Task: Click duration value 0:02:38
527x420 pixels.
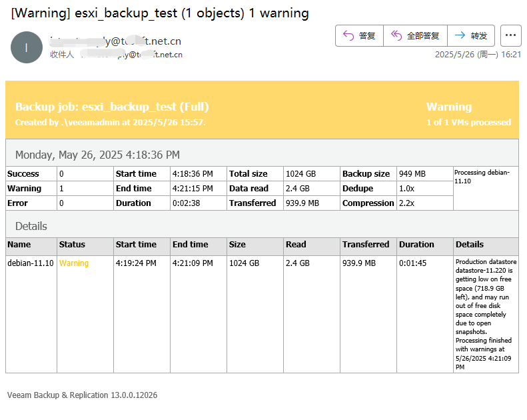Action: 186,203
